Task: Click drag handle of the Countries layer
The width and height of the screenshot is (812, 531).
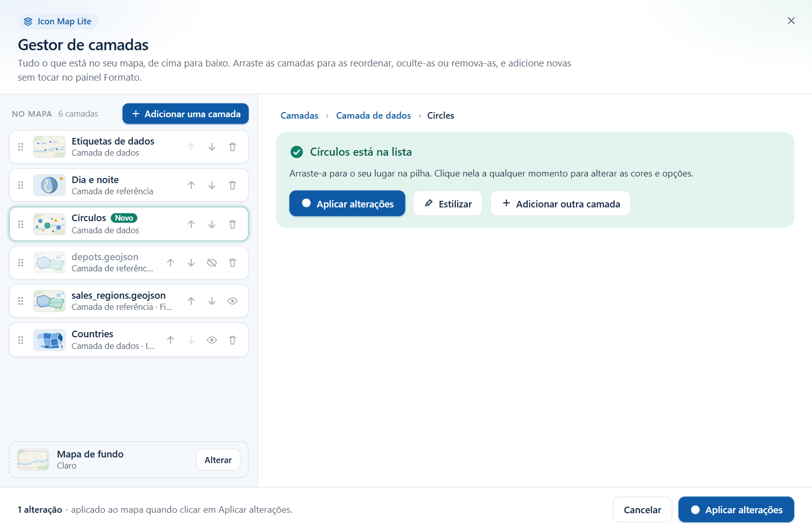Action: tap(21, 340)
